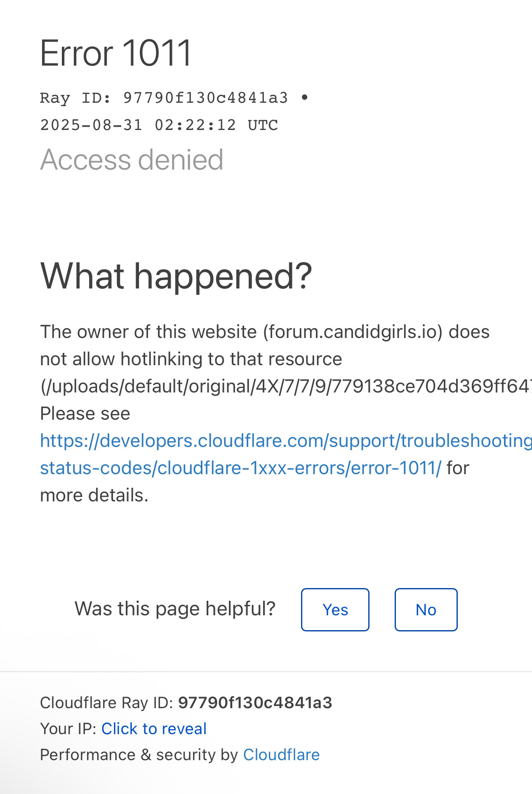Click the more details. text

pyautogui.click(x=94, y=496)
